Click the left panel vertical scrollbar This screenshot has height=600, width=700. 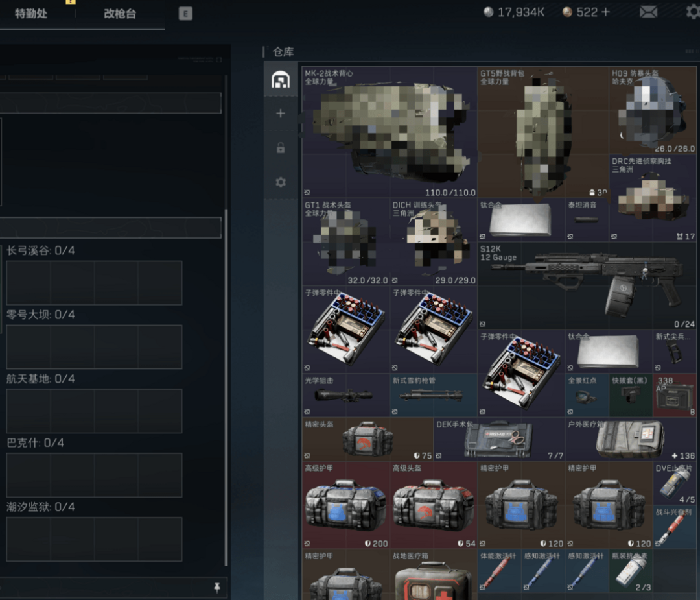click(226, 389)
